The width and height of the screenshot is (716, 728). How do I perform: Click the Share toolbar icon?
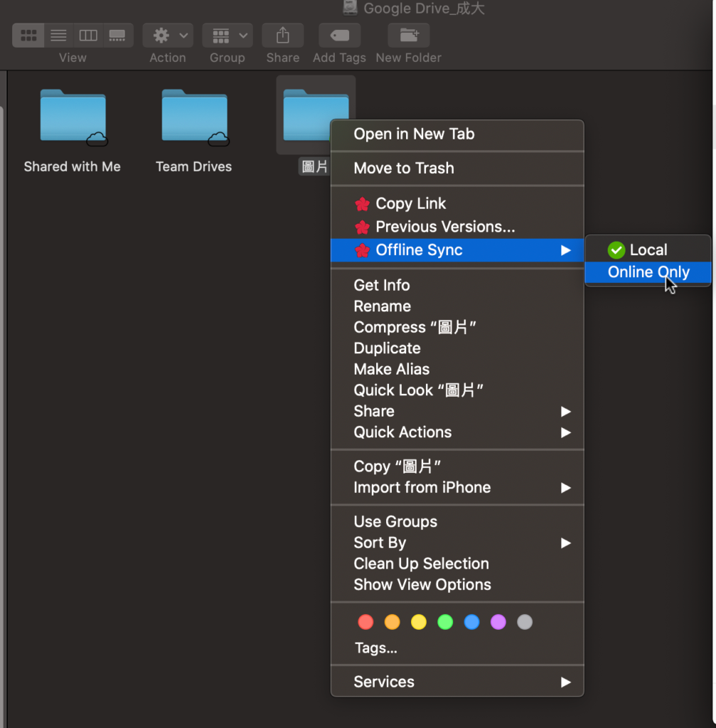[283, 35]
